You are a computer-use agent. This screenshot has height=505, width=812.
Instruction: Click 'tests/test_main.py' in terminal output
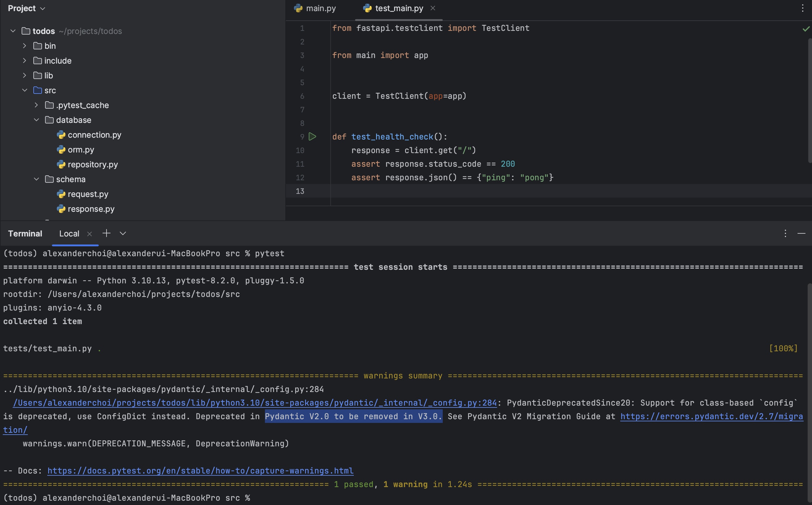coord(48,348)
